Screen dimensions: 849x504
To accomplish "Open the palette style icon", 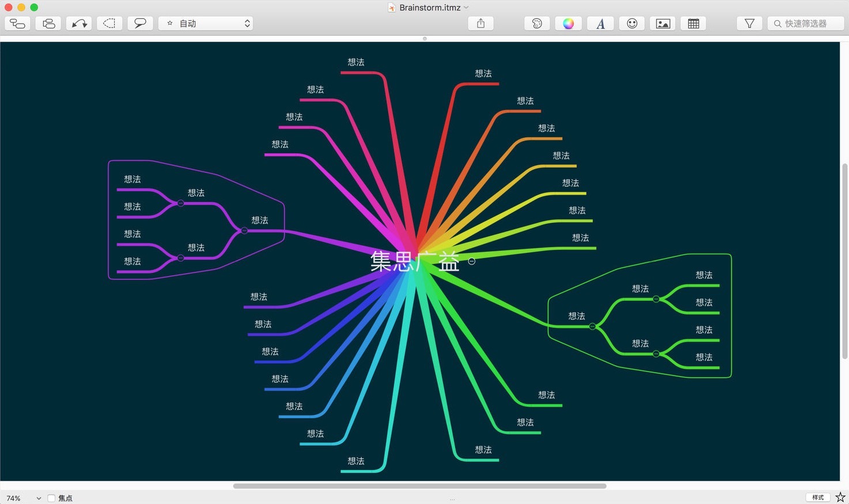I will point(537,24).
